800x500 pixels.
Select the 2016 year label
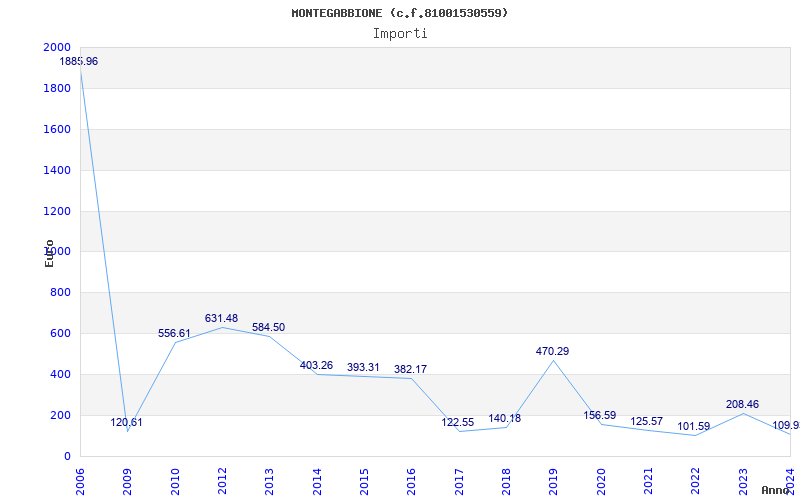point(412,482)
